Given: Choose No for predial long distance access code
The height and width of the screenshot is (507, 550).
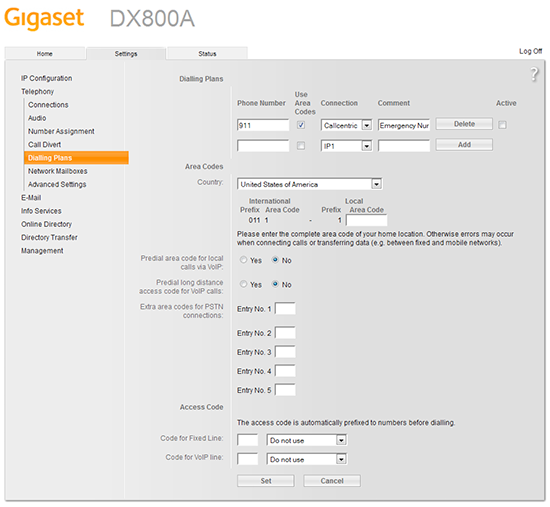Looking at the screenshot, I should click(275, 284).
